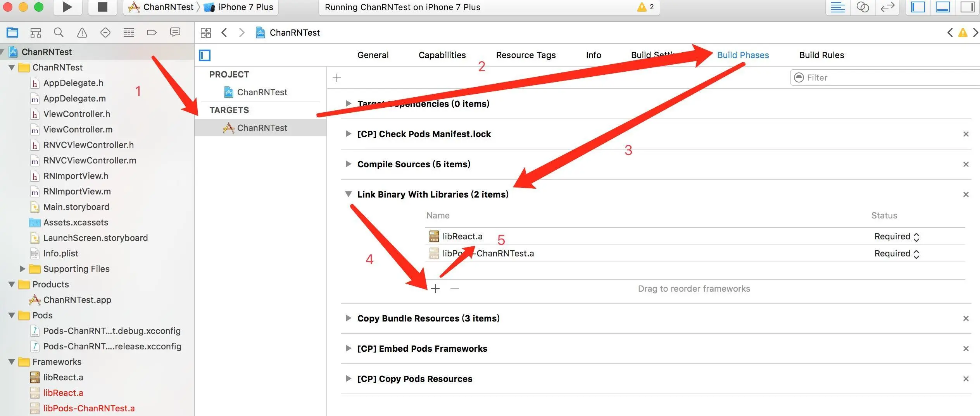Open AppDelegate.m in the navigator
This screenshot has width=980, height=416.
point(74,98)
